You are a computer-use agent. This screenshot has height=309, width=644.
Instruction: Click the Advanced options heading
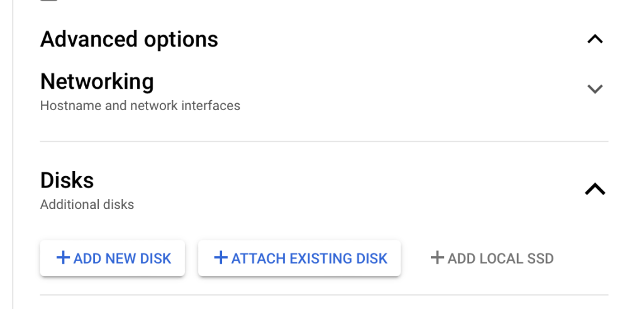[x=129, y=39]
